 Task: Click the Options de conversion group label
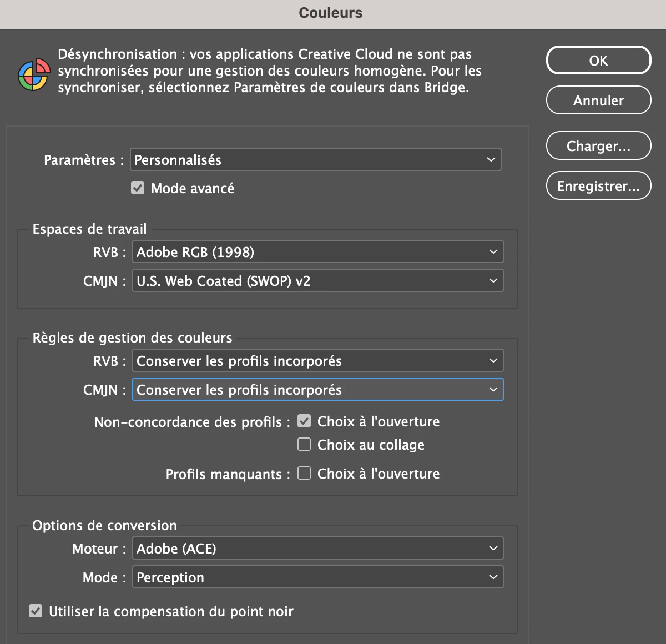tap(104, 525)
